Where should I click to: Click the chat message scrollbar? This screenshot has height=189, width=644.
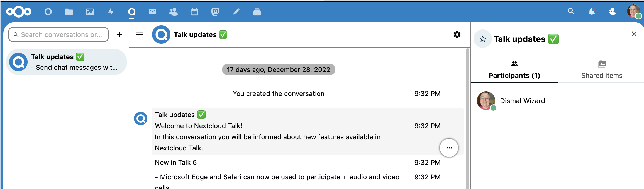468,117
